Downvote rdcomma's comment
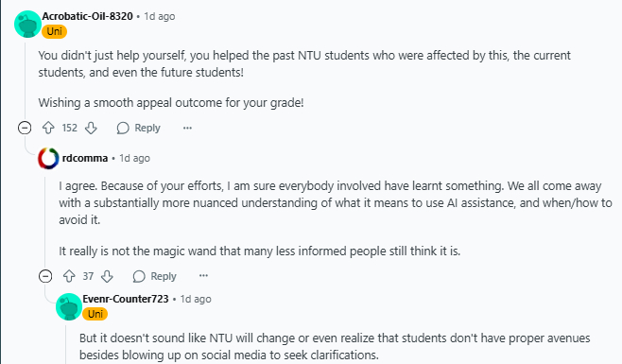 [107, 276]
